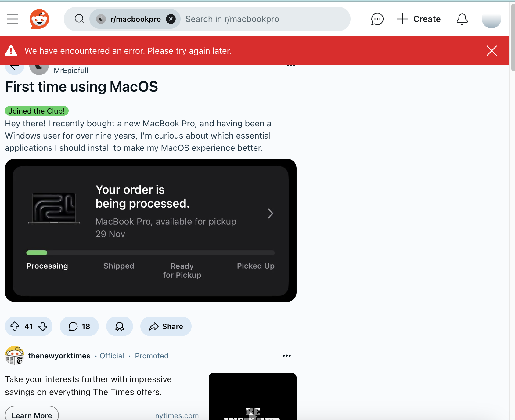Click the MacBook Pro laptop picture

tap(54, 208)
